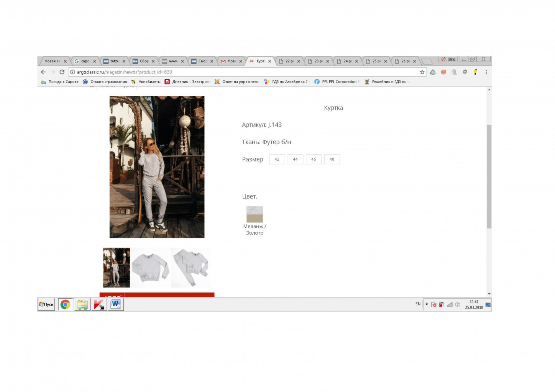Image resolution: width=555 pixels, height=392 pixels.
Task: Go back with the browser back arrow
Action: coord(43,72)
